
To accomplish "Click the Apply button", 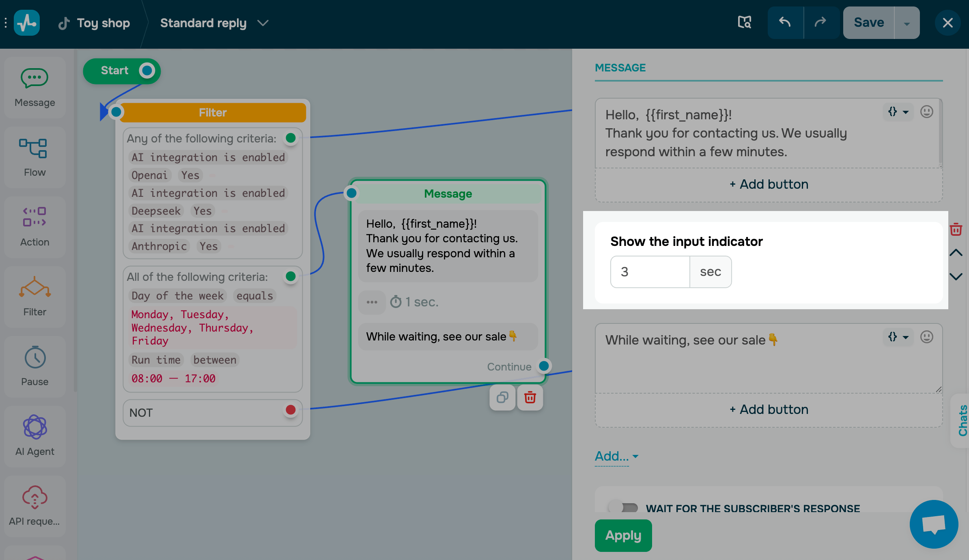I will coord(623,535).
